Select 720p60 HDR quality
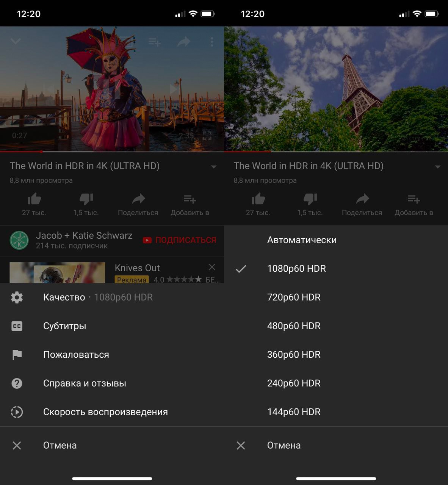The height and width of the screenshot is (485, 448). coord(336,297)
